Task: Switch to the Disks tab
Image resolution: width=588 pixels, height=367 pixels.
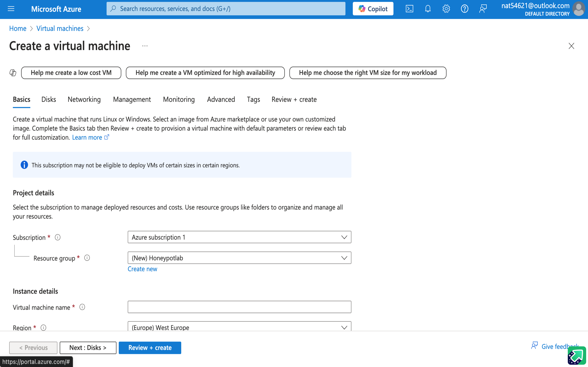Action: click(49, 100)
